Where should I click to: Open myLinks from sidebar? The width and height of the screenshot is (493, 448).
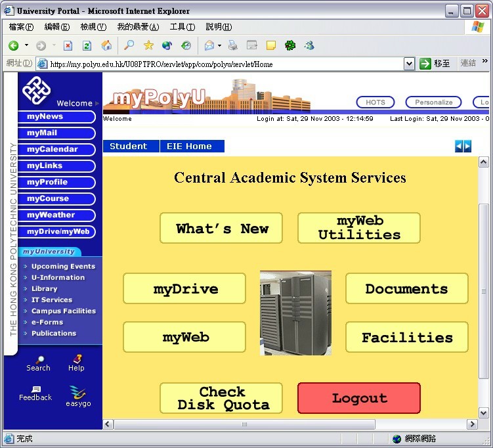point(57,166)
